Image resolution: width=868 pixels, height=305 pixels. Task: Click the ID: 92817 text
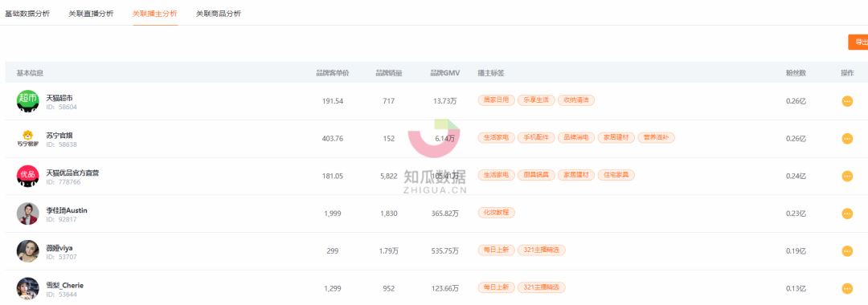point(61,219)
